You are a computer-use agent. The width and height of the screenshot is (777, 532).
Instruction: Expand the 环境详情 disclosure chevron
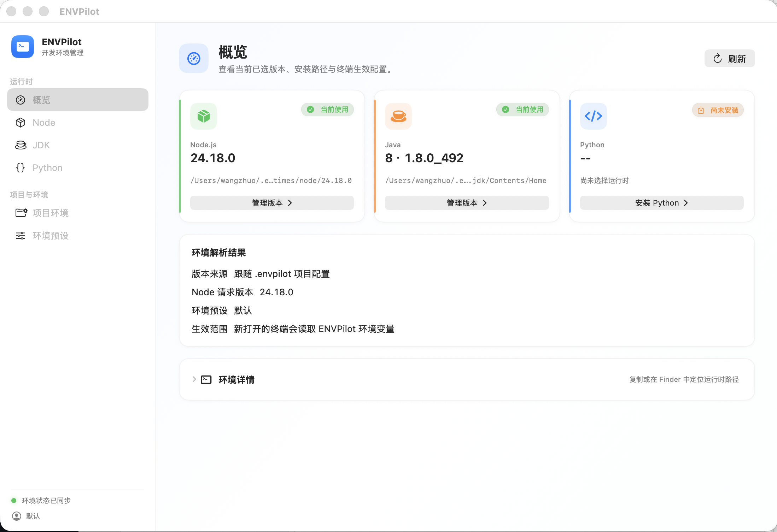[x=194, y=379]
